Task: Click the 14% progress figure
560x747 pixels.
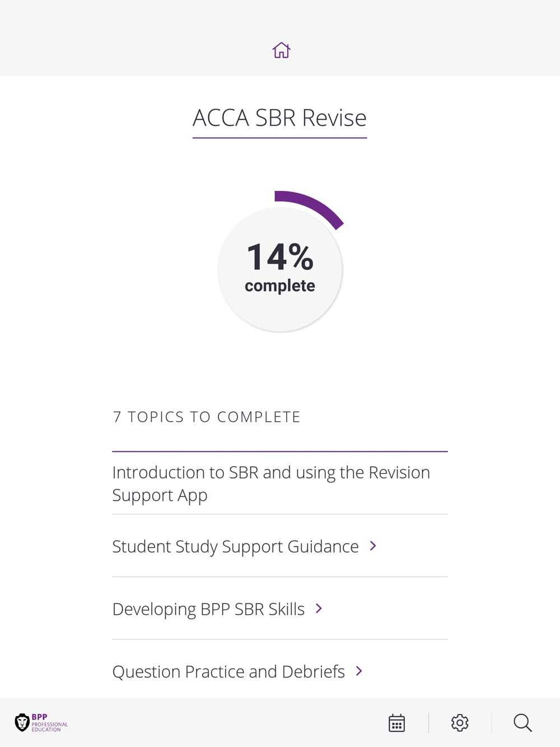Action: [x=280, y=257]
